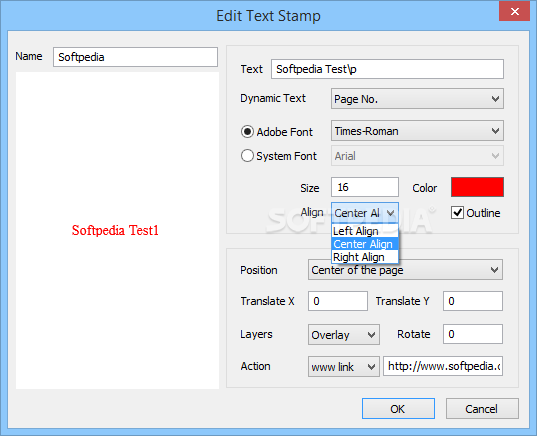Click the OK button

tap(398, 409)
